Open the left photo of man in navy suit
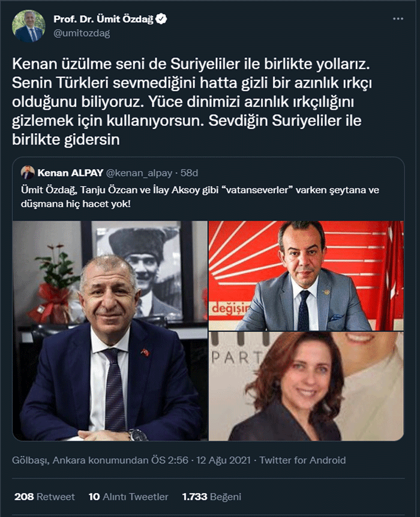This screenshot has width=420, height=517. click(110, 330)
